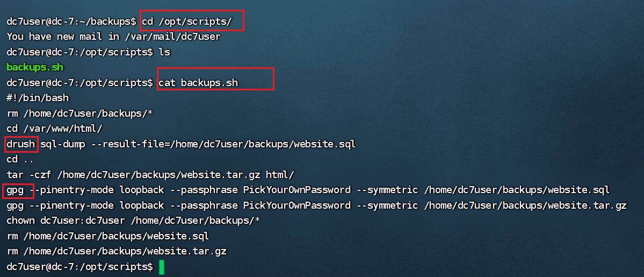Click the new mail notification line
This screenshot has width=644, height=277.
113,37
